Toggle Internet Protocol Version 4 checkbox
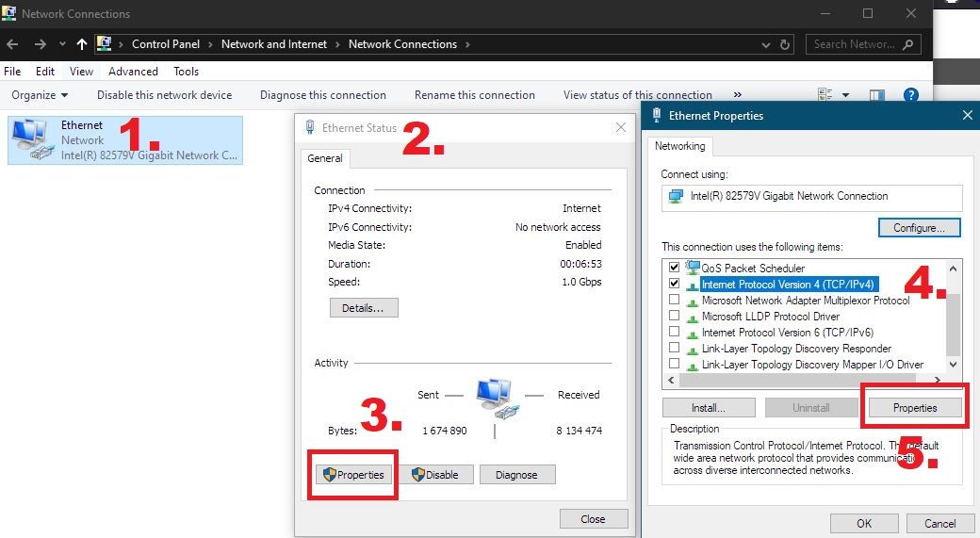The width and height of the screenshot is (980, 538). 674,283
